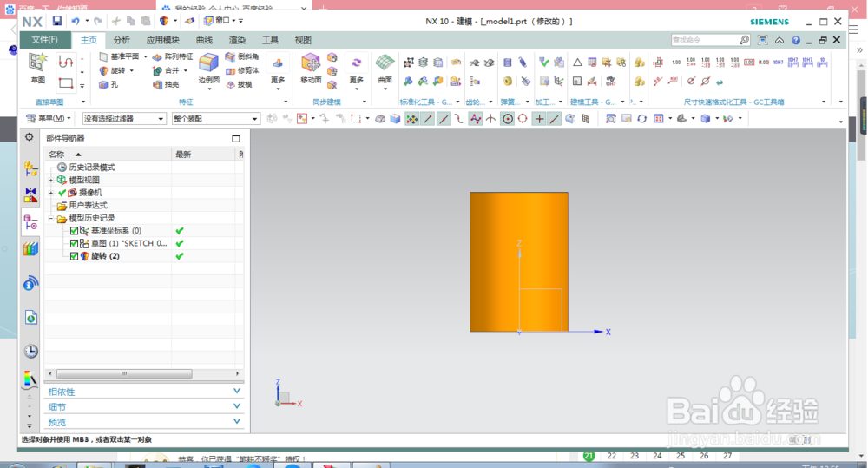This screenshot has height=468, width=868.
Task: Toggle the snap-to-midpoint line icon
Action: pyautogui.click(x=444, y=119)
